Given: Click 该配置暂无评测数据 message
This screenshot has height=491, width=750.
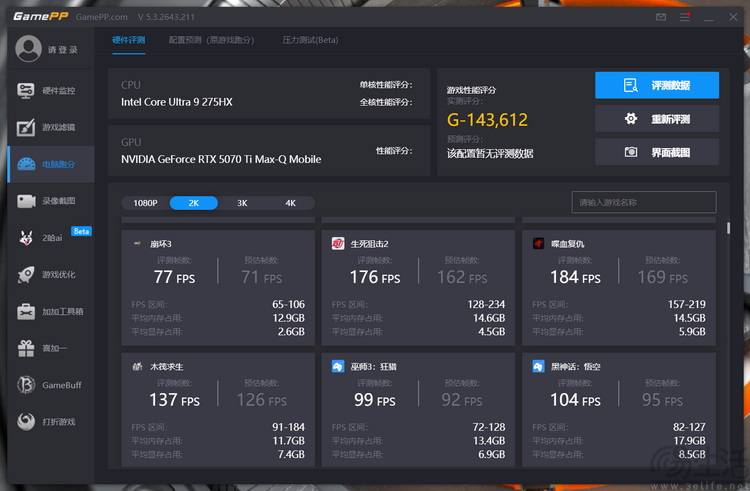Looking at the screenshot, I should (x=490, y=153).
